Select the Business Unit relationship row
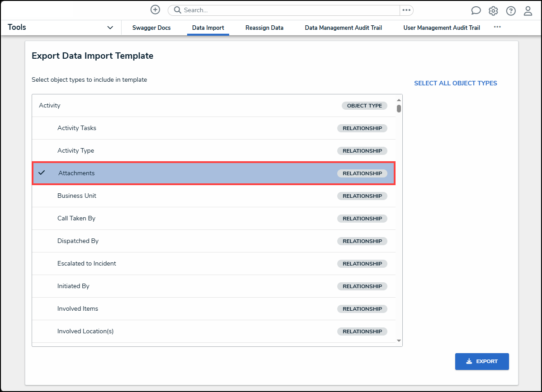The image size is (542, 392). (213, 196)
